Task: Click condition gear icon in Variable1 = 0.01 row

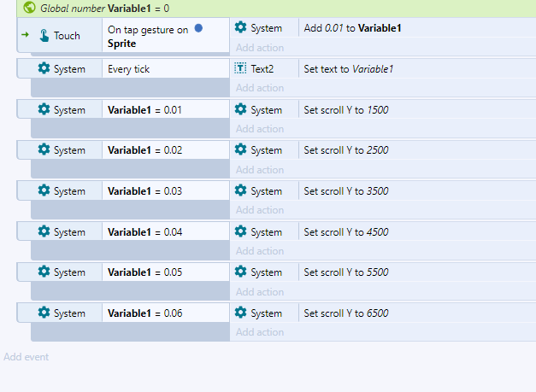Action: click(x=44, y=109)
